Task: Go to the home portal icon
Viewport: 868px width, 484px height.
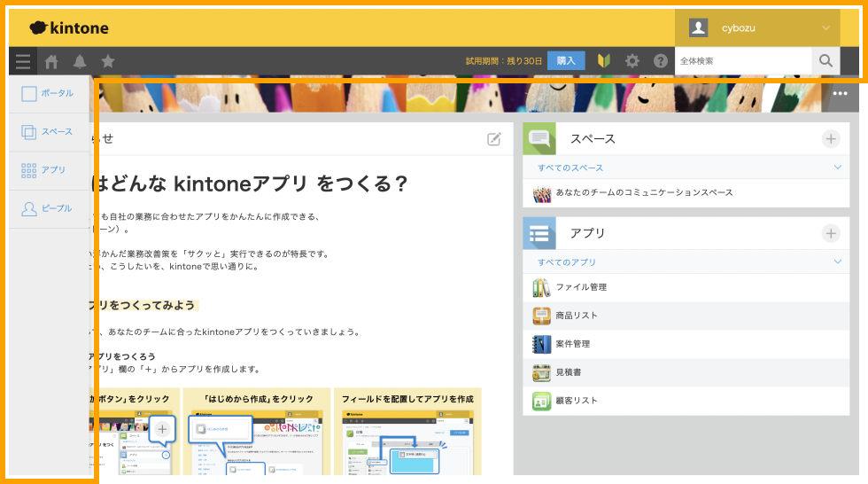Action: tap(51, 61)
